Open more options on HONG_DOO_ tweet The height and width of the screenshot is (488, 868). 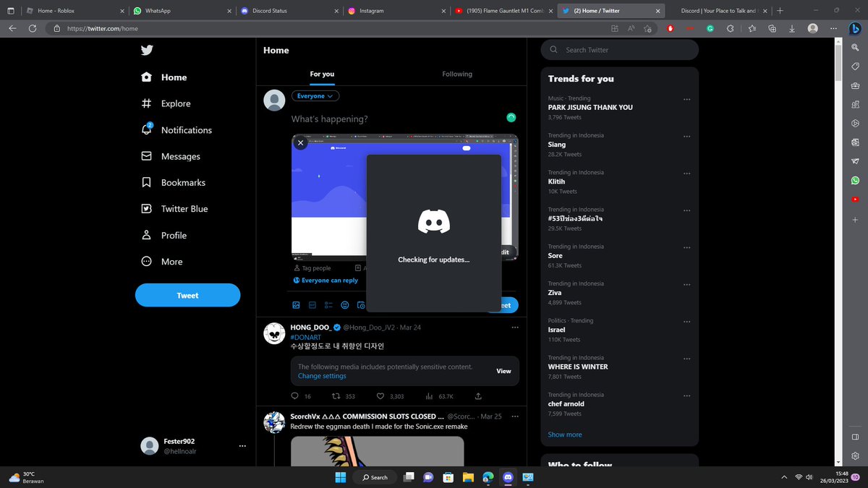(x=515, y=328)
